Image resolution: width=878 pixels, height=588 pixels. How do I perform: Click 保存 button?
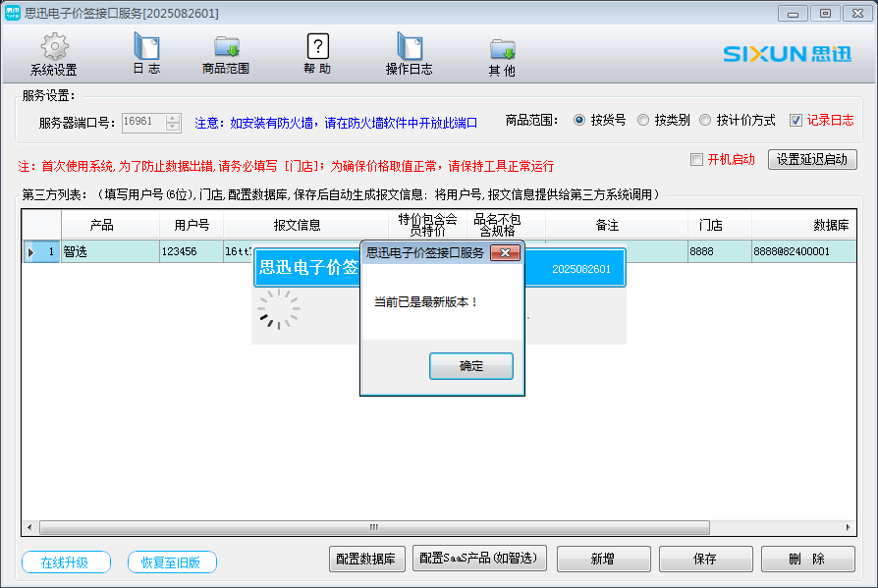705,559
